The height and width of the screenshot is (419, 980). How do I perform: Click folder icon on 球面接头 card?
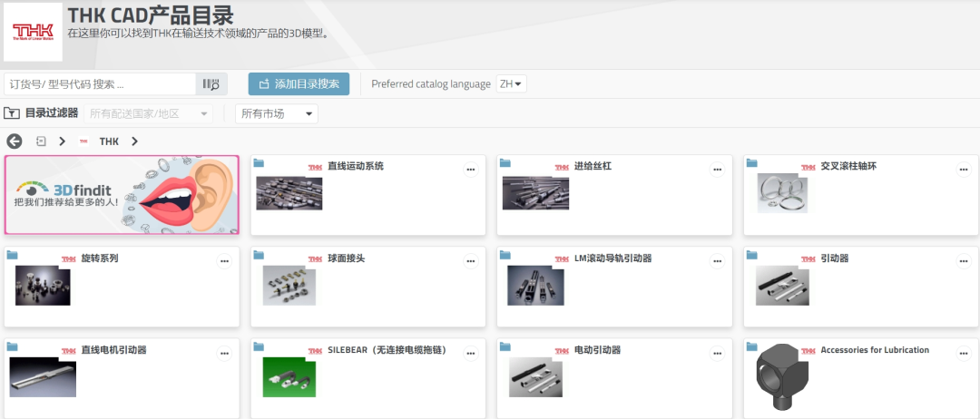pos(259,255)
